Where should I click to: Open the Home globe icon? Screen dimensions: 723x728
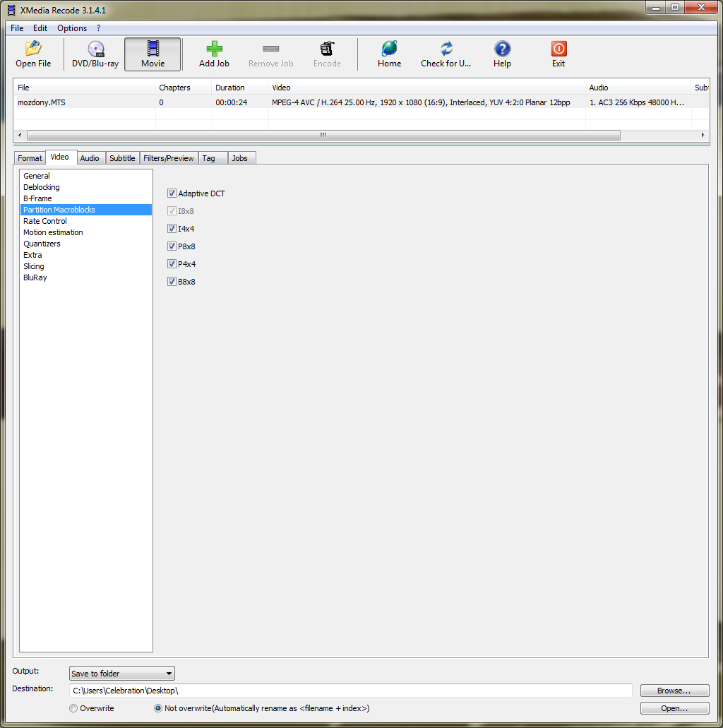pos(389,48)
